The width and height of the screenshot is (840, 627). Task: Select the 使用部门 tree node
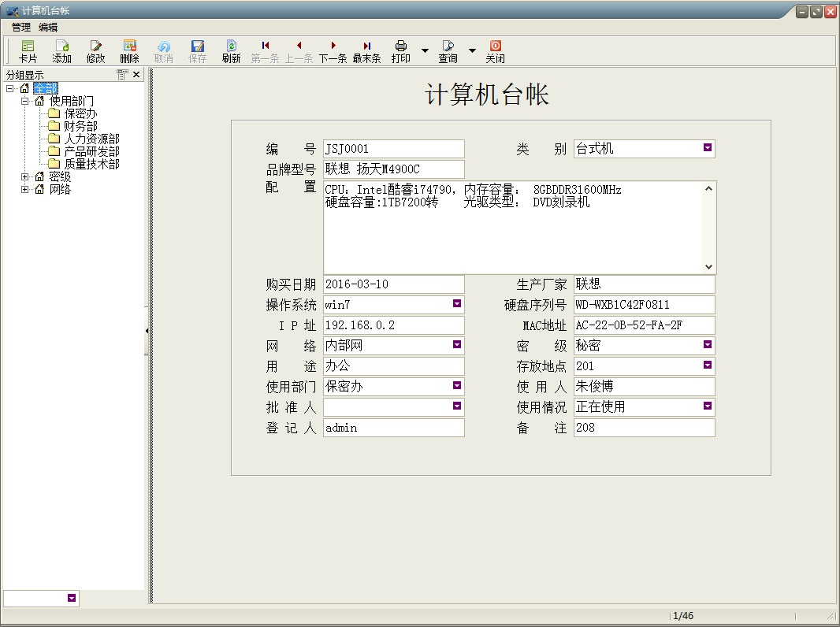(x=71, y=101)
